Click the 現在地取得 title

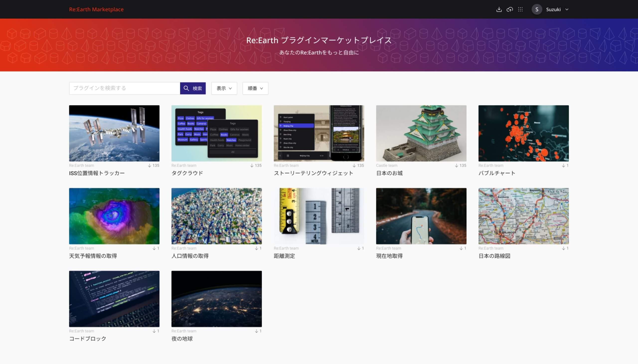point(389,256)
